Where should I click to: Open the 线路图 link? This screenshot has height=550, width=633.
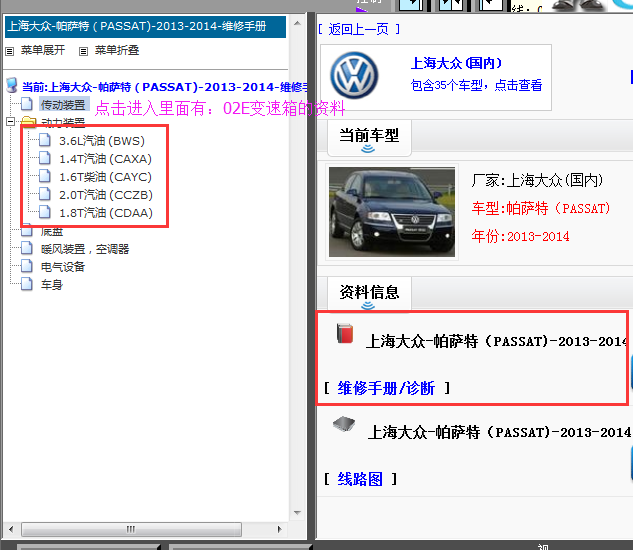click(360, 479)
